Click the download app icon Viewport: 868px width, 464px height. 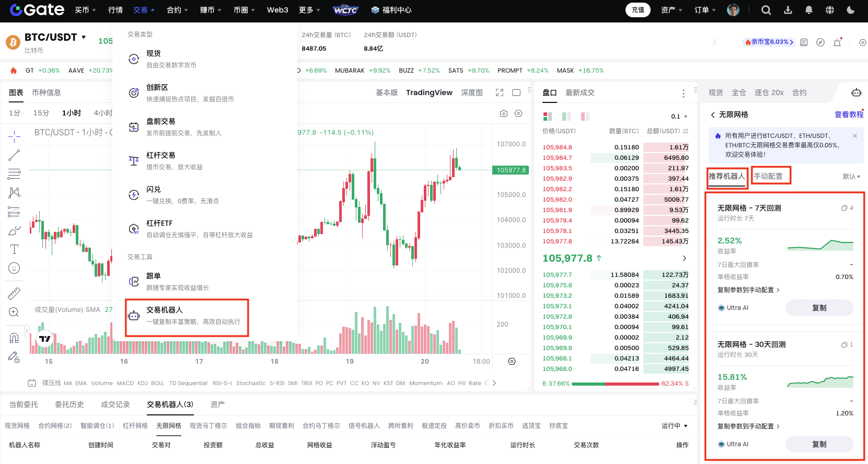tap(788, 10)
